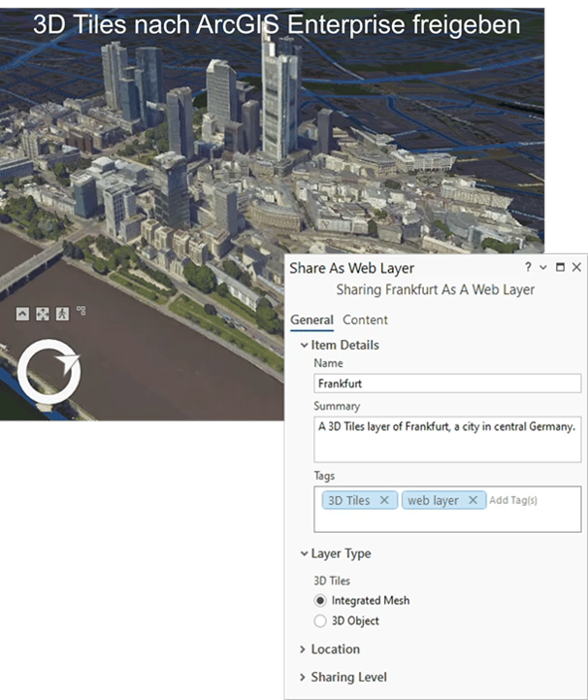Viewport: 588px width, 700px height.
Task: Switch to first-person walking navigation icon
Action: point(62,314)
